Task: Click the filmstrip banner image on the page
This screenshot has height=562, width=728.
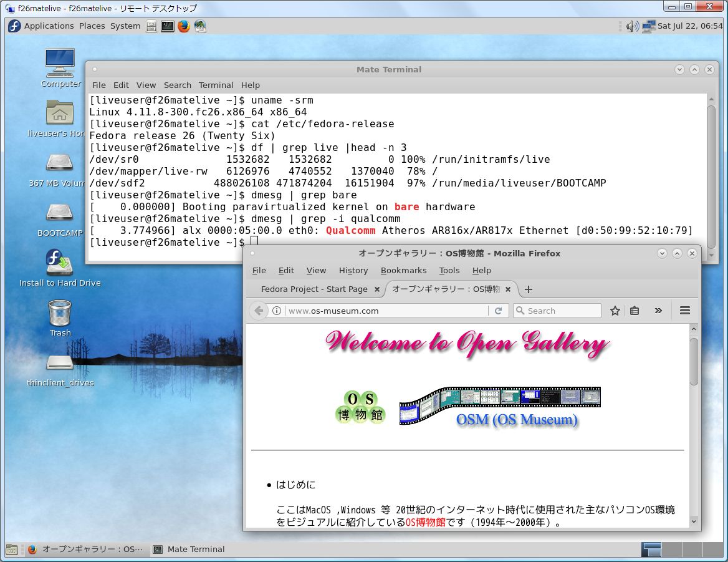Action: pos(500,405)
